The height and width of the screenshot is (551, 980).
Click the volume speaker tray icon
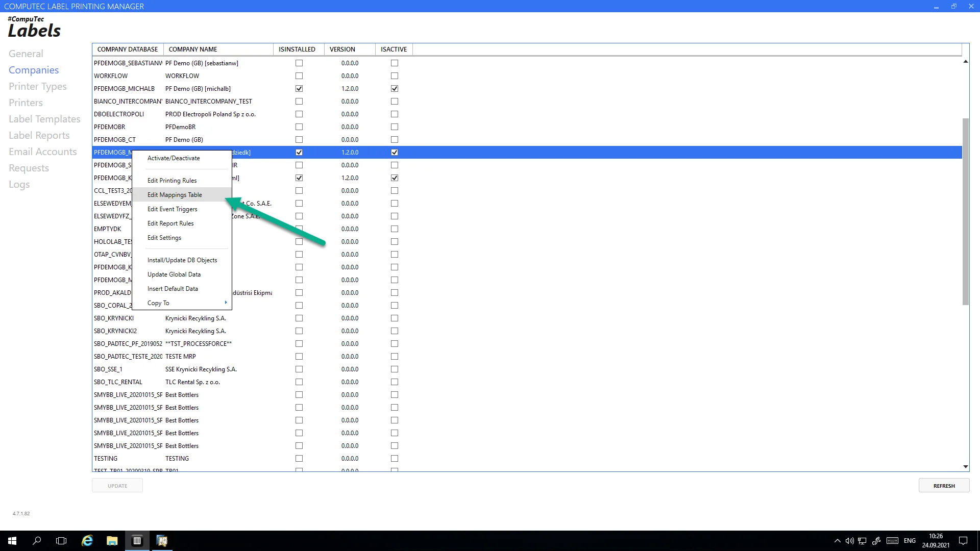pos(849,541)
